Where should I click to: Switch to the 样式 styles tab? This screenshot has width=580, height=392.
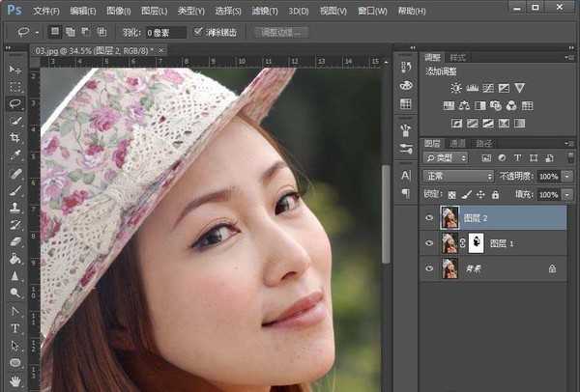[x=457, y=58]
